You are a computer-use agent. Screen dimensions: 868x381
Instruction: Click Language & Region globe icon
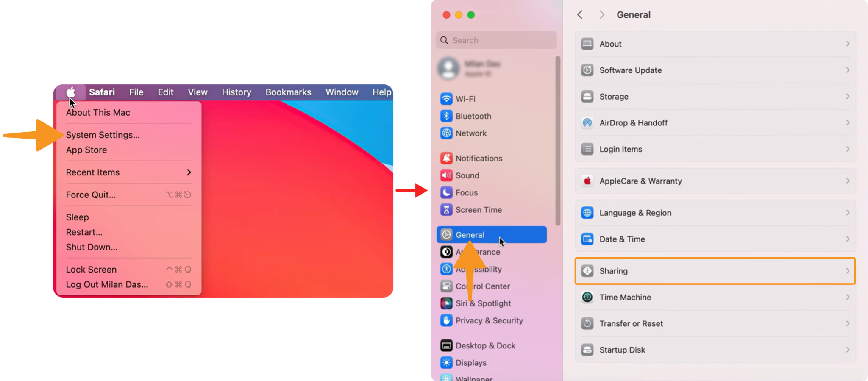(587, 213)
